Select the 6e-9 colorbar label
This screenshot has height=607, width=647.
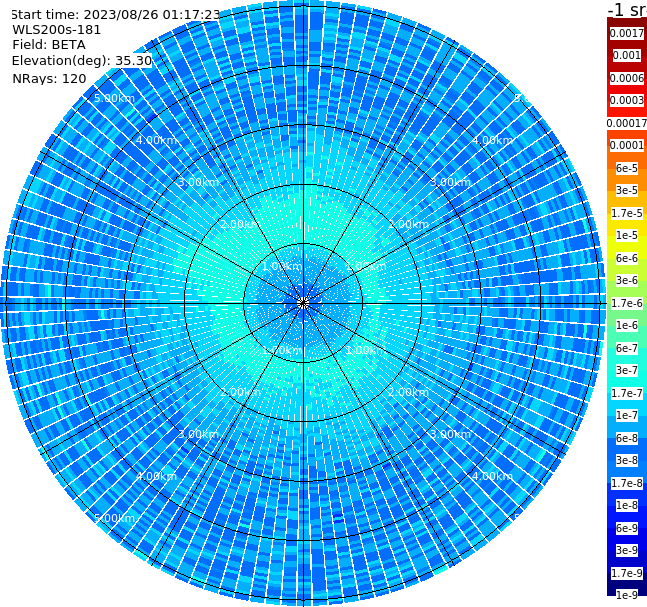coord(627,528)
